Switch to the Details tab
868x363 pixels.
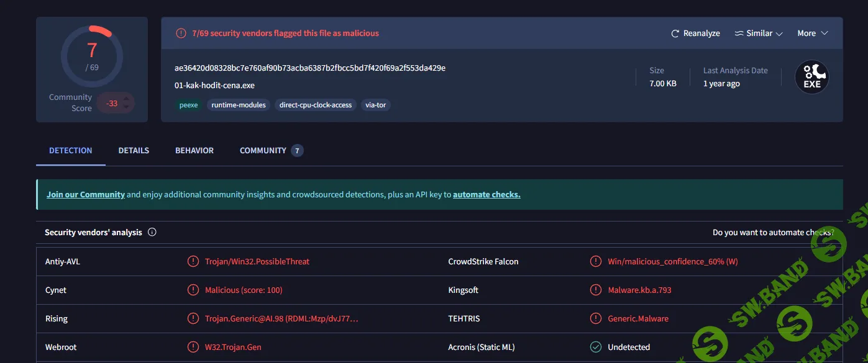(x=134, y=151)
